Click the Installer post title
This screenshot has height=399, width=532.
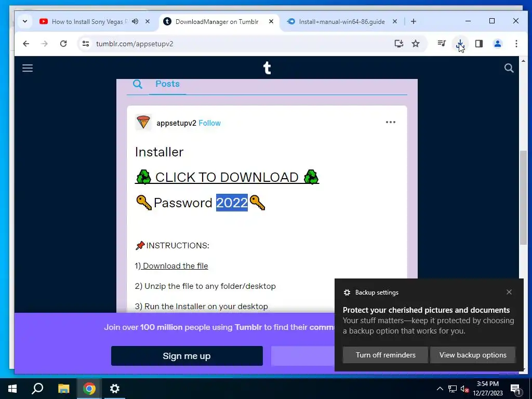tap(159, 152)
